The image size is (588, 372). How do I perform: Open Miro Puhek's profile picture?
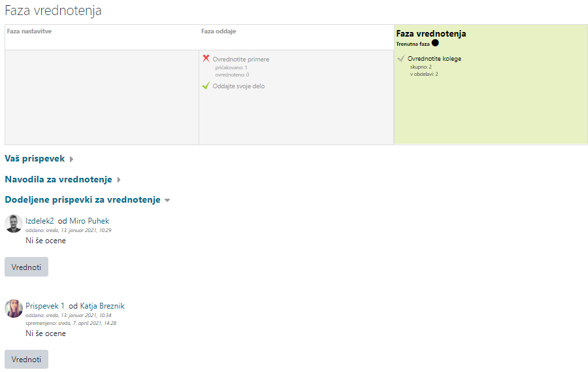click(x=14, y=224)
